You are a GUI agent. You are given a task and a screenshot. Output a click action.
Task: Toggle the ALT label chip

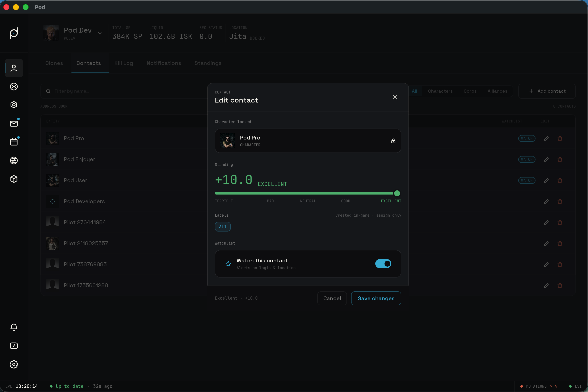tap(223, 227)
